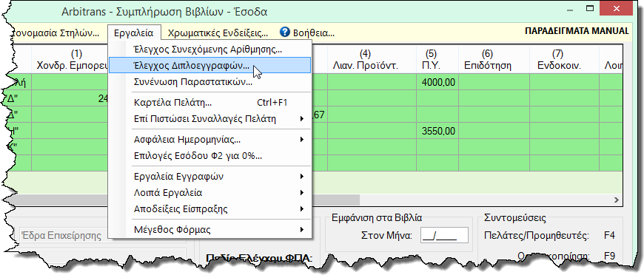The width and height of the screenshot is (644, 275).
Task: Expand Εργαλεία Εγγραφών submenu
Action: click(x=209, y=177)
